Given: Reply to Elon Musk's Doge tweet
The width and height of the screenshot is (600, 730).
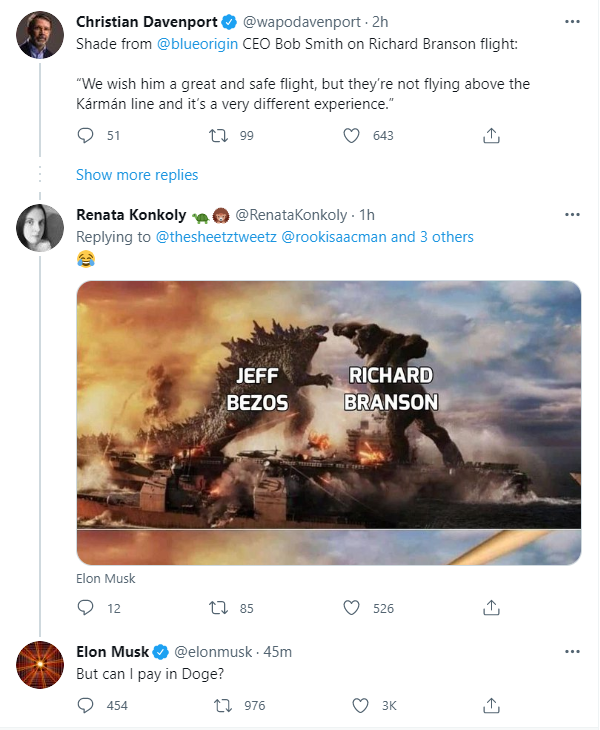Looking at the screenshot, I should pyautogui.click(x=86, y=706).
